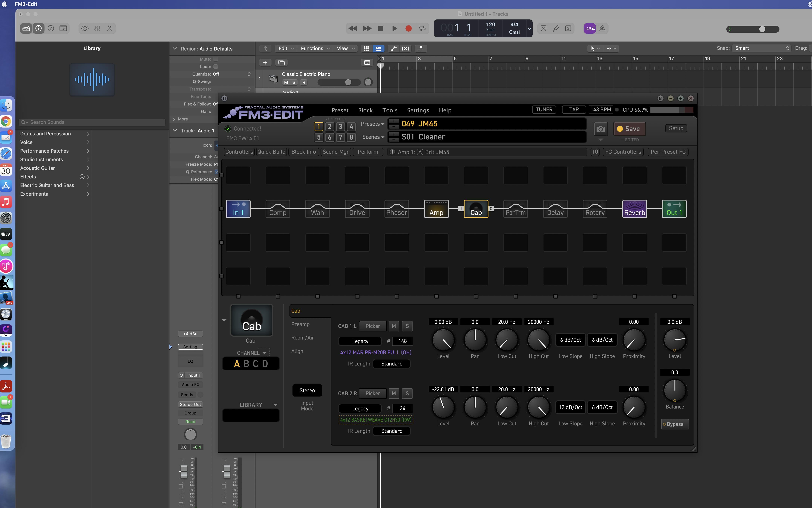Open the FM3-Edit Setup button
The image size is (812, 508).
[x=676, y=128]
